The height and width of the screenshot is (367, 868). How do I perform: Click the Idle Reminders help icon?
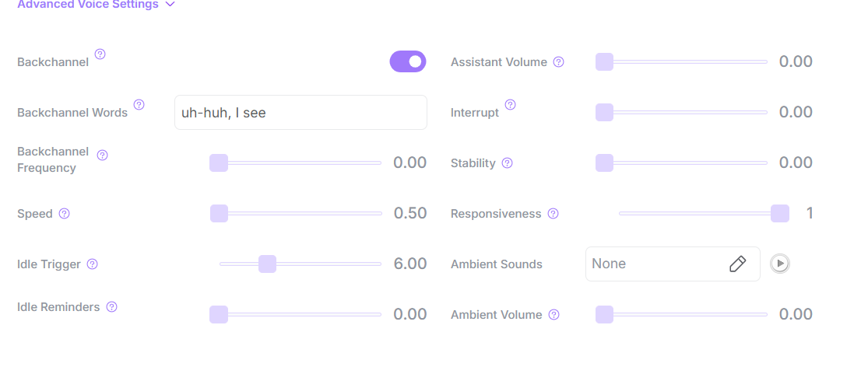[112, 307]
